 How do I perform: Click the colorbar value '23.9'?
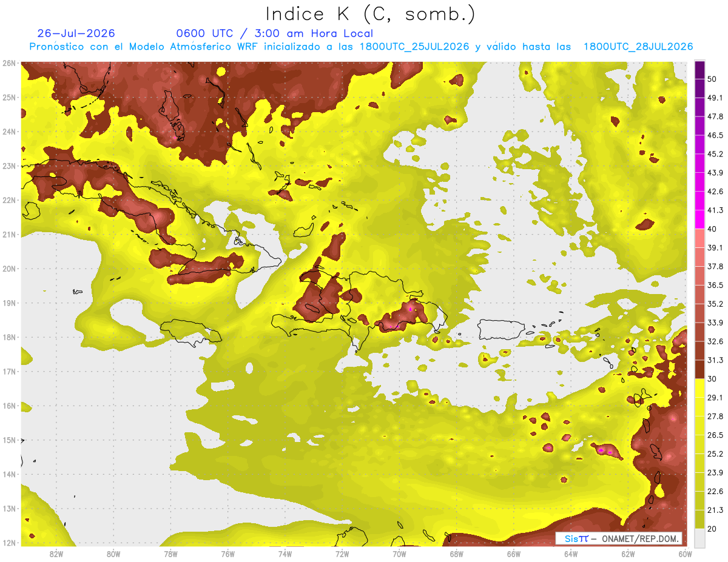(715, 472)
